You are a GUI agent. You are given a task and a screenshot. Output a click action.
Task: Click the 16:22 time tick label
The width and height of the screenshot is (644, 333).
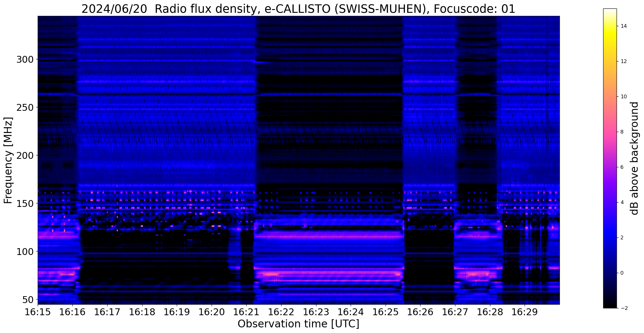click(281, 312)
